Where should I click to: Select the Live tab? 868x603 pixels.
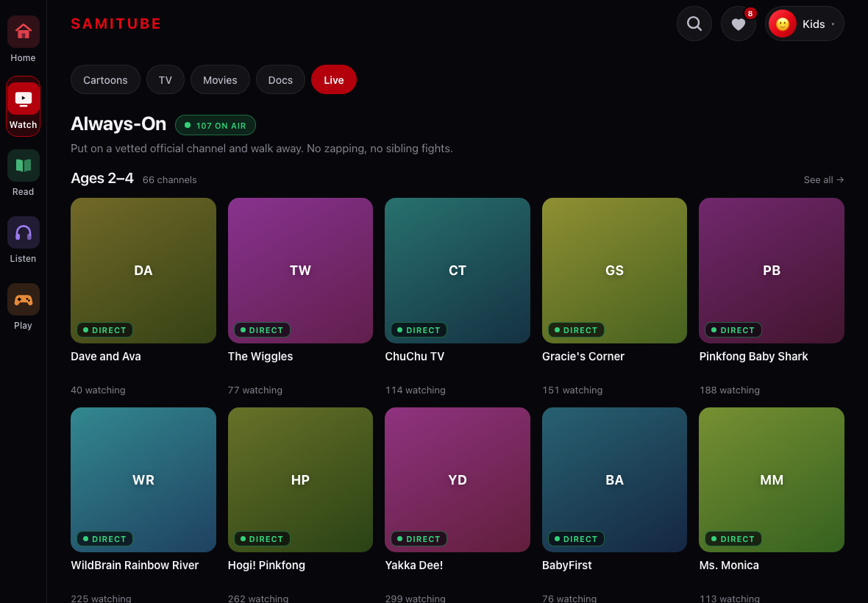334,79
